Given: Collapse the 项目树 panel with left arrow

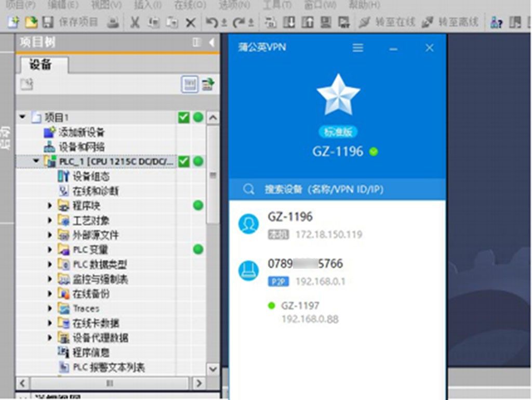Looking at the screenshot, I should point(212,43).
